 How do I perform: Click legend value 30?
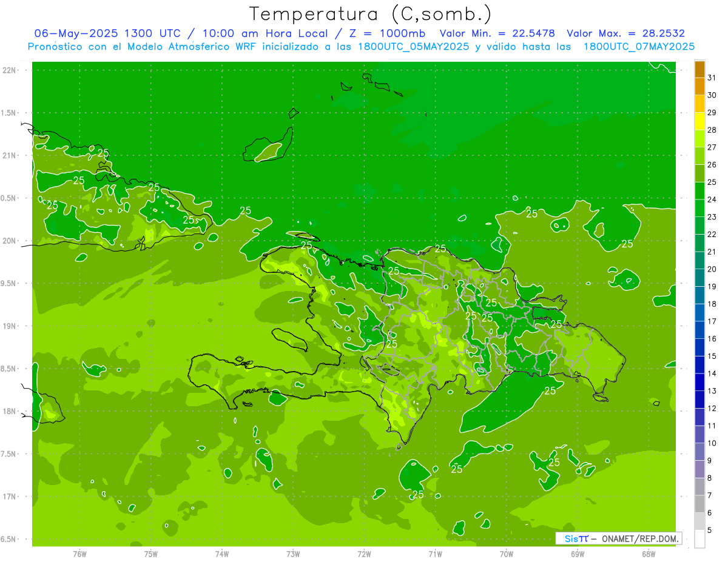tap(712, 95)
